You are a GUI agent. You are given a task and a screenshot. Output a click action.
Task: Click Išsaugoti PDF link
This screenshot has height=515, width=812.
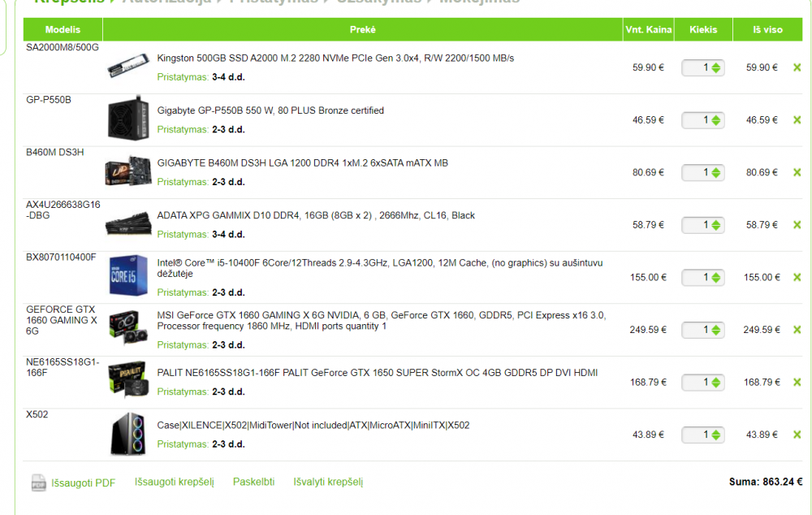click(84, 483)
